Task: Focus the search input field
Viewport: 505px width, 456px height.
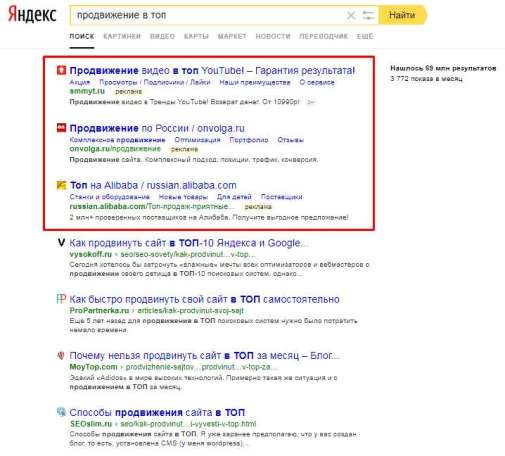Action: point(208,15)
